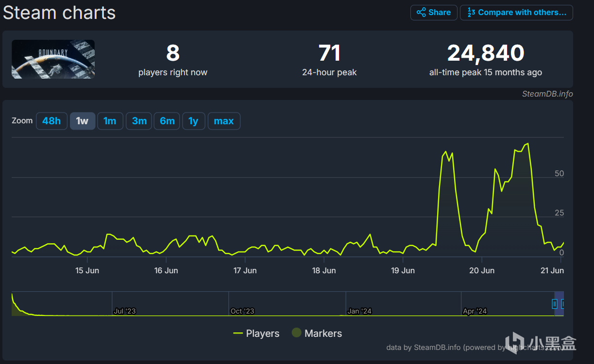
Task: Show the max time range
Action: point(224,121)
